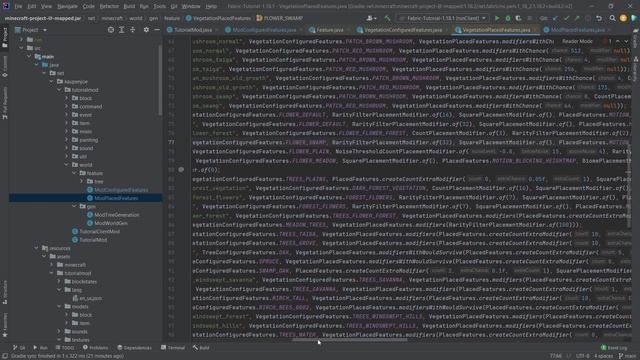This screenshot has height=360, width=640.
Task: Build project with the hammer icon
Action: click(387, 18)
